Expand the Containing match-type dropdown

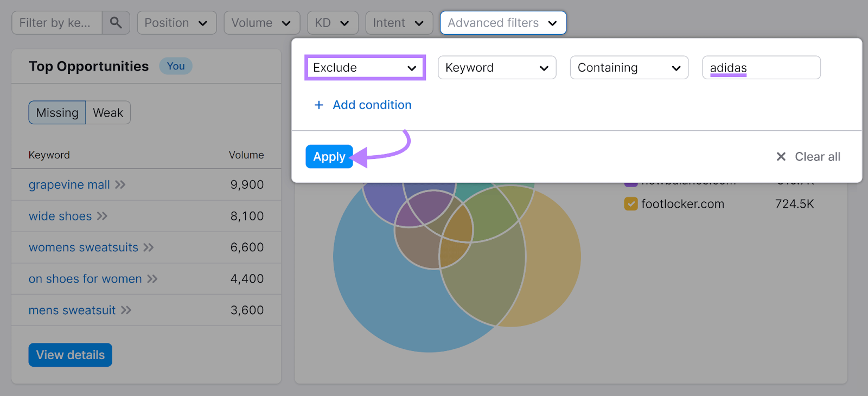pyautogui.click(x=629, y=68)
